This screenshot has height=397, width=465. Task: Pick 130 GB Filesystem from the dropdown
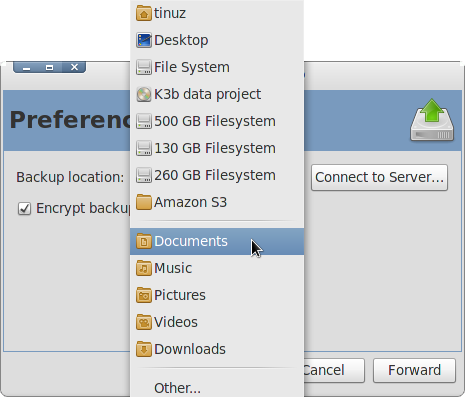point(217,148)
